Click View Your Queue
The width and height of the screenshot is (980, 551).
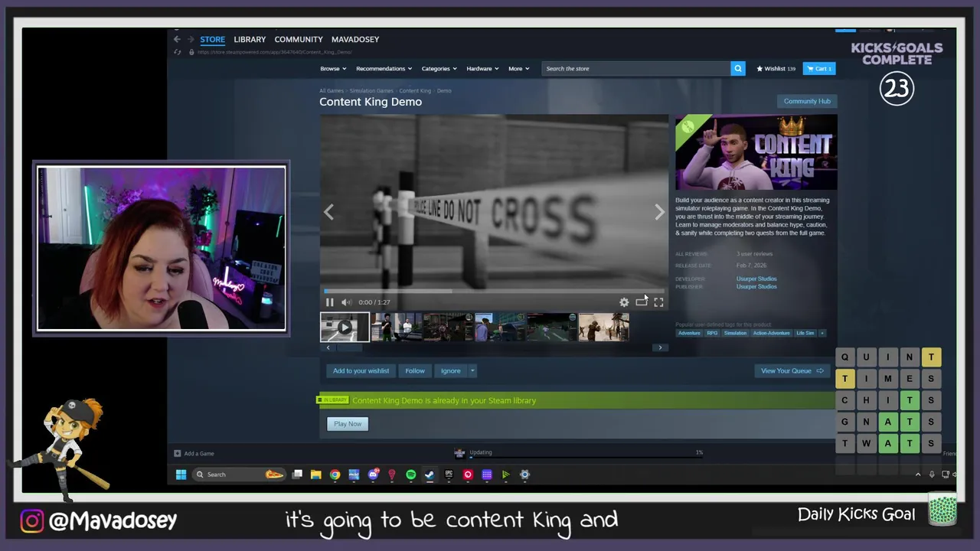coord(792,371)
